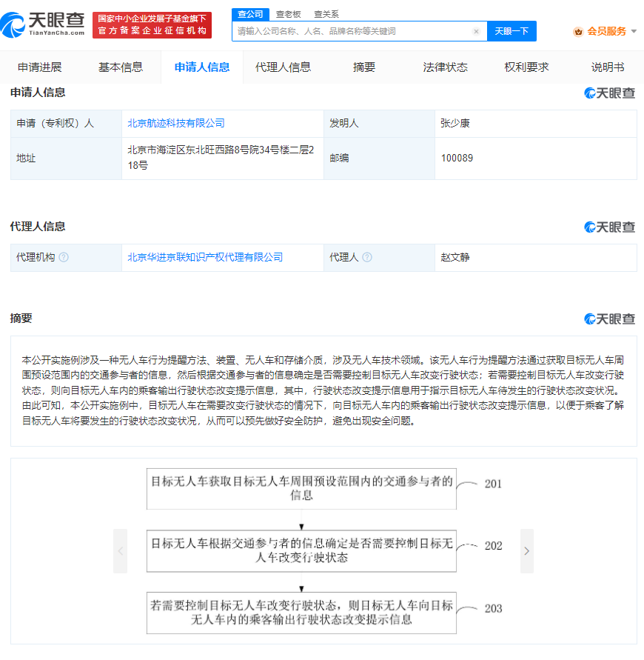The image size is (644, 660).
Task: Click the 申请（专利权）人 label cell
Action: pyautogui.click(x=66, y=123)
